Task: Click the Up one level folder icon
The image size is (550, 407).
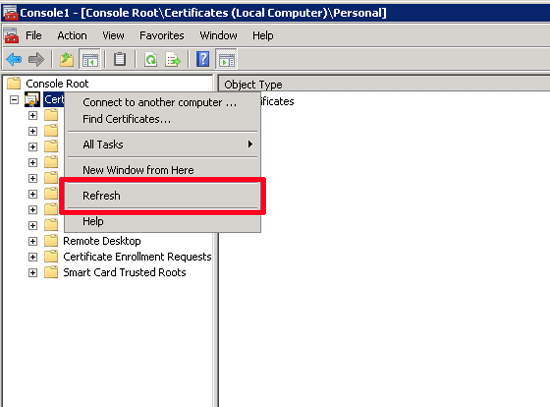Action: coord(67,59)
